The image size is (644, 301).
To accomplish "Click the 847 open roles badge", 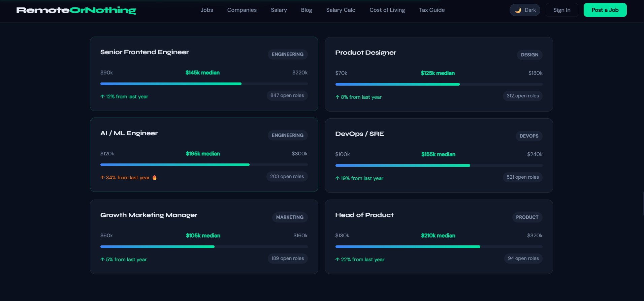I will click(x=287, y=95).
